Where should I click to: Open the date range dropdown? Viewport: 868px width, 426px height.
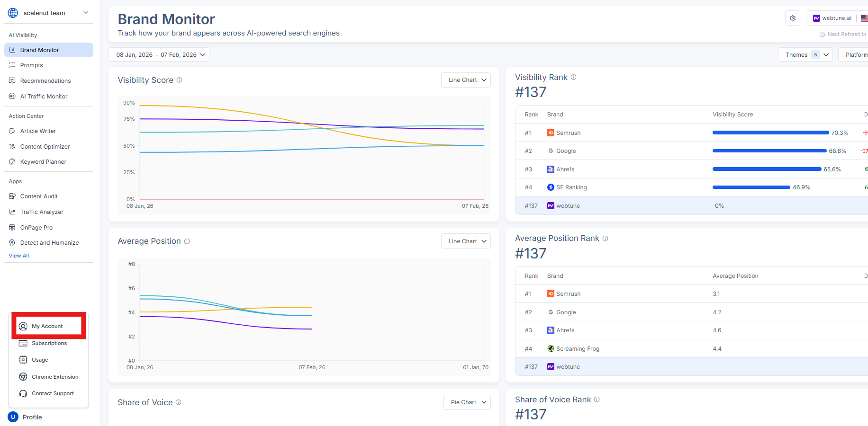[159, 55]
